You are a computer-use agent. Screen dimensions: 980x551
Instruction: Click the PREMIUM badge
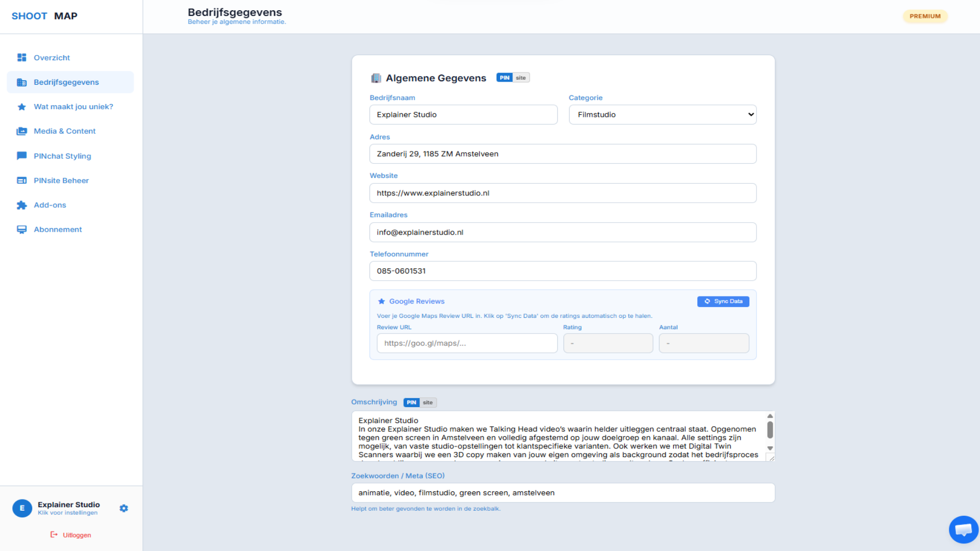[924, 16]
